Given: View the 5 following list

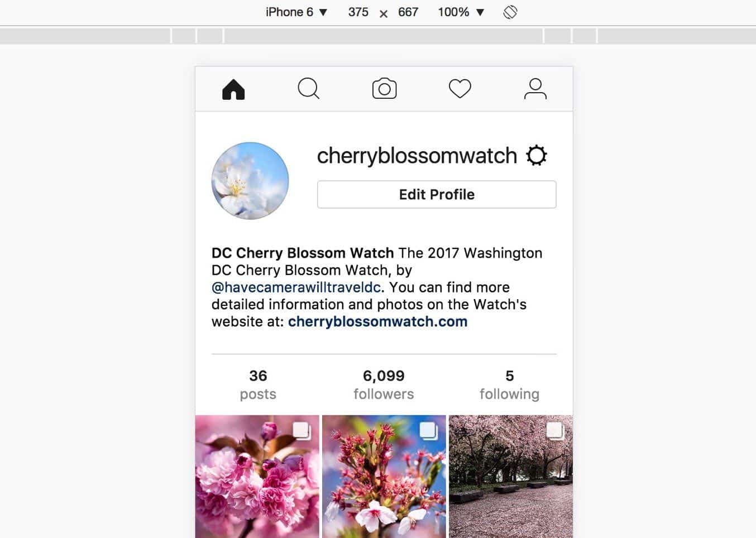Looking at the screenshot, I should click(509, 385).
